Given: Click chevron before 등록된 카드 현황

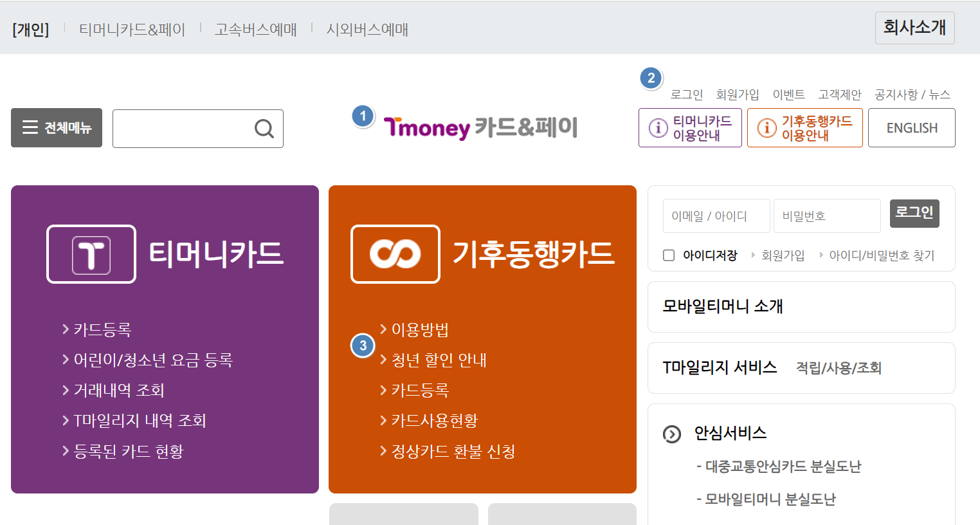Looking at the screenshot, I should [66, 451].
